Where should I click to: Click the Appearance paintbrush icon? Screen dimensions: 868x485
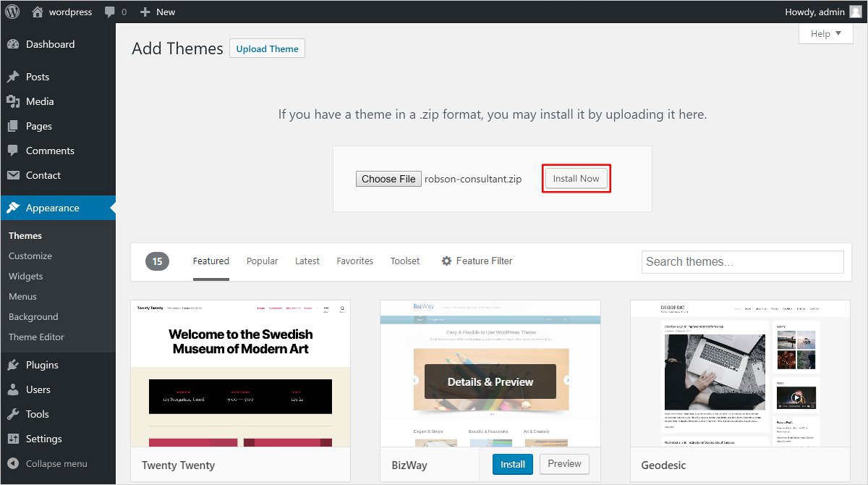tap(13, 208)
